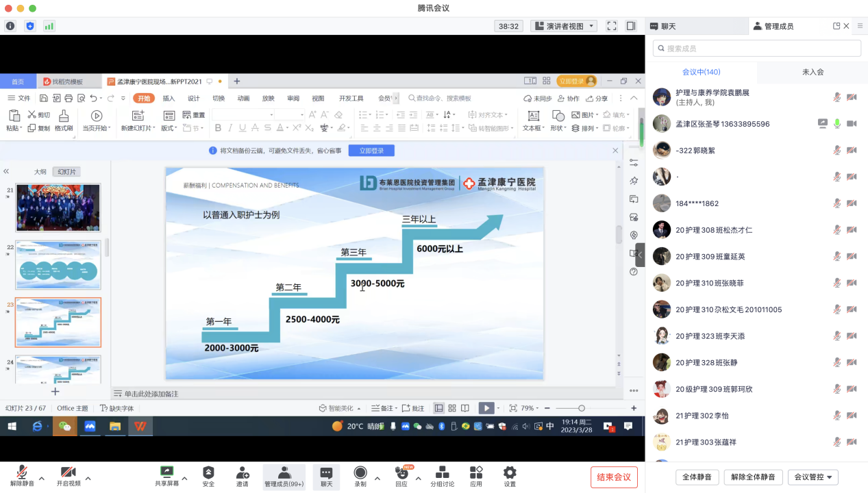Expand the 演讲者视图 view dropdown

point(564,26)
